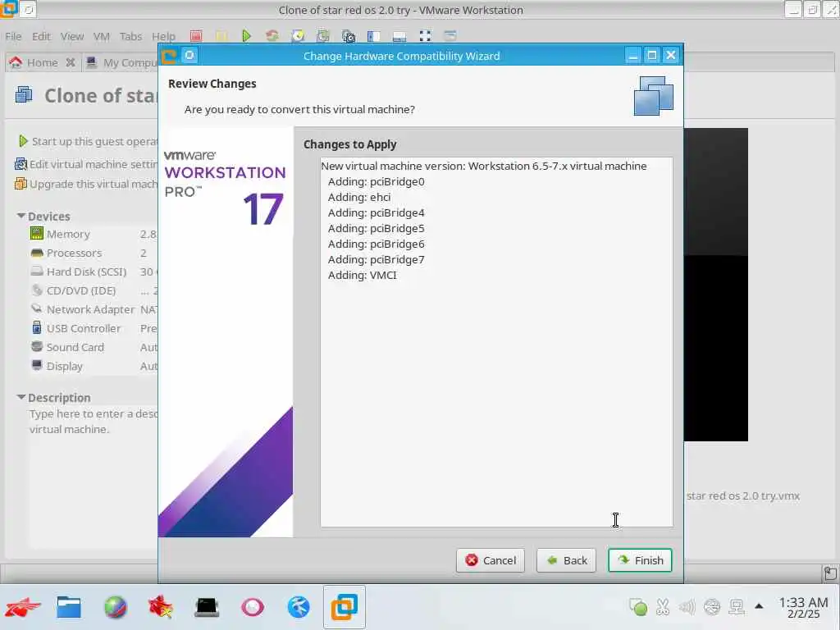Open Edit virtual machine settings link

click(x=86, y=164)
